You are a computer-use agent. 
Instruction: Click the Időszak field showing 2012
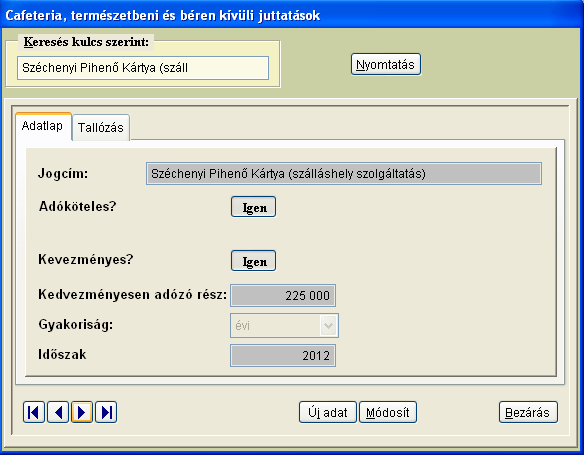(283, 356)
